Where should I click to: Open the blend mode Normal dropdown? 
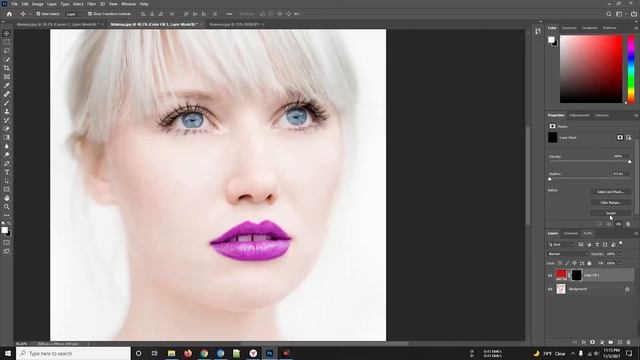[x=567, y=254]
